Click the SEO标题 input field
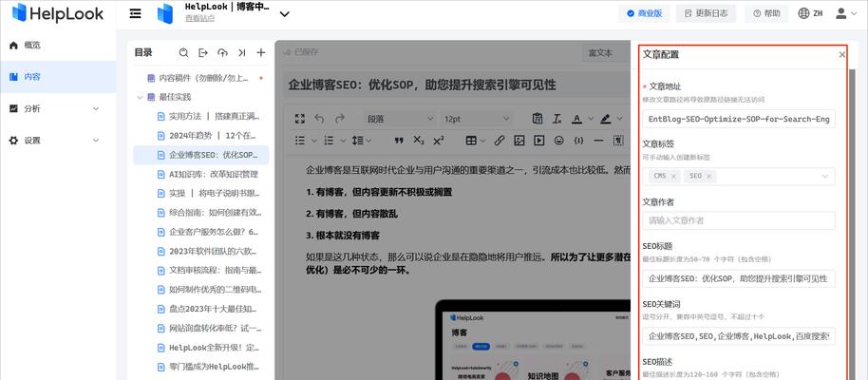 (x=739, y=278)
